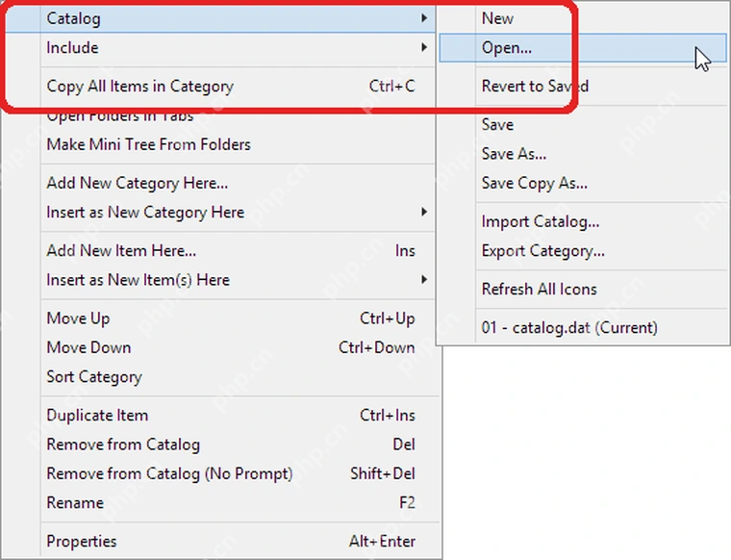Open the Catalog submenu
731x560 pixels.
(218, 18)
